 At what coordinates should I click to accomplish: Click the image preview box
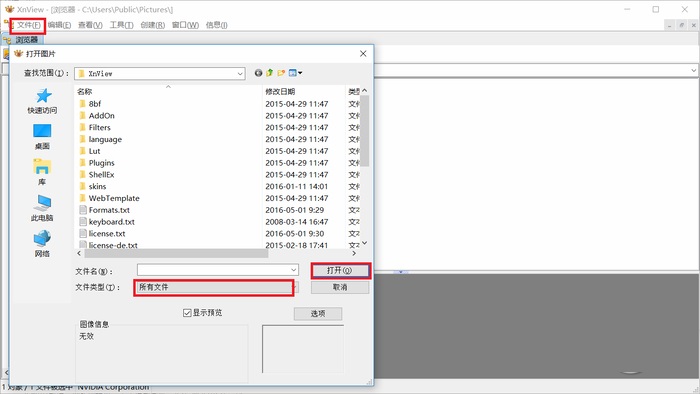click(303, 349)
